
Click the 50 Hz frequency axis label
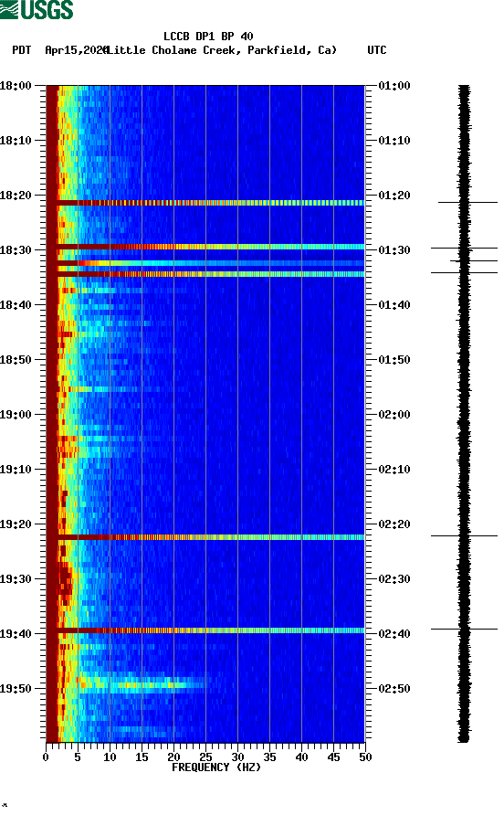(x=365, y=757)
